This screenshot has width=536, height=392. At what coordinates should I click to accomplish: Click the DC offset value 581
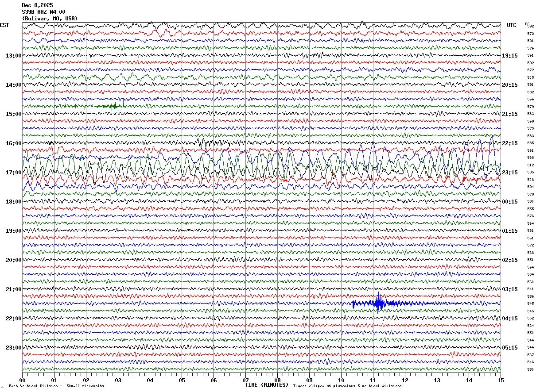pos(530,231)
